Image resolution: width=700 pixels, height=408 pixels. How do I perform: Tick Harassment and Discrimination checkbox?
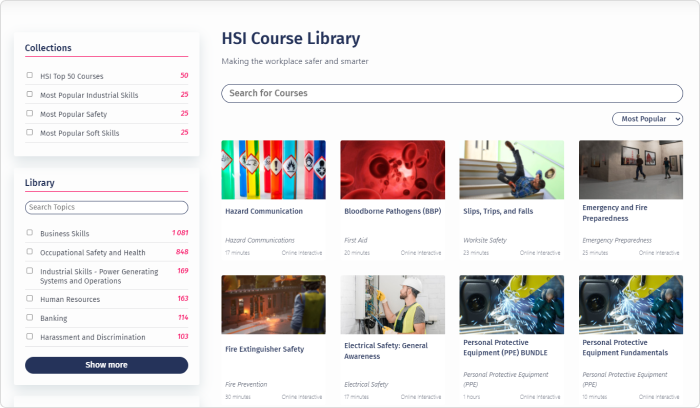29,336
